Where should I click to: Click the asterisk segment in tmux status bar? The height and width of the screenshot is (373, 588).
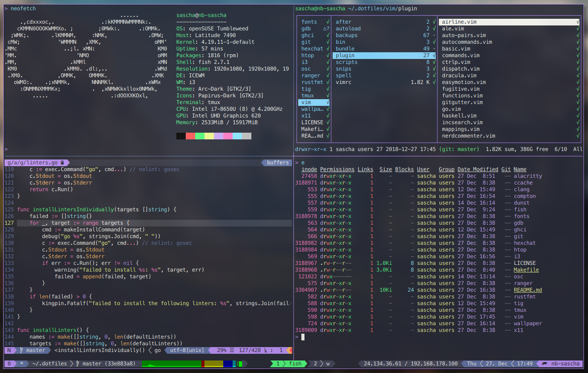(21, 364)
